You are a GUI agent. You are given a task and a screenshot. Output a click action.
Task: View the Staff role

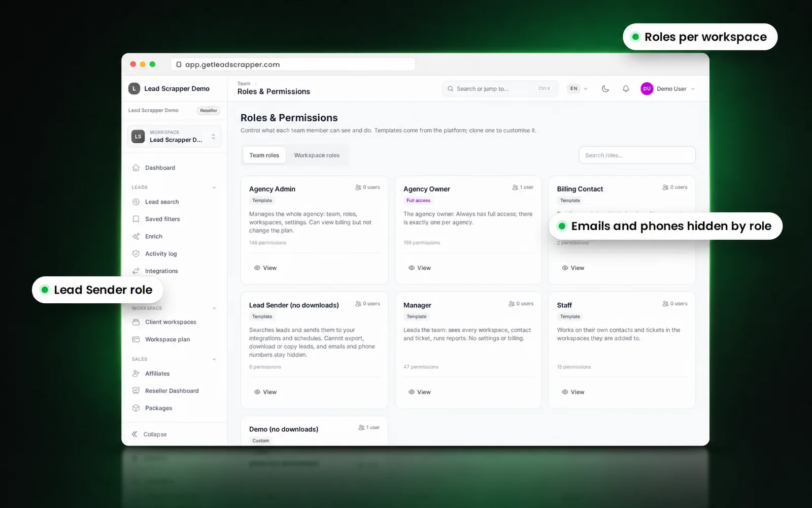tap(573, 392)
